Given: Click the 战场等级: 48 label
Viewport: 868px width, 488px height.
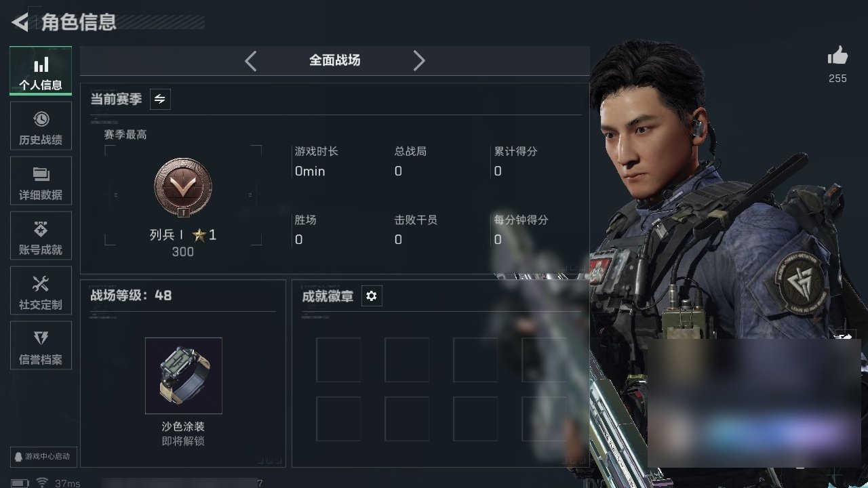Looking at the screenshot, I should [x=131, y=296].
